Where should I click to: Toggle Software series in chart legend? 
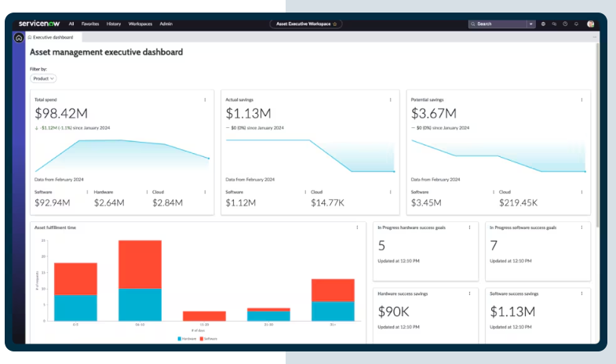(210, 338)
